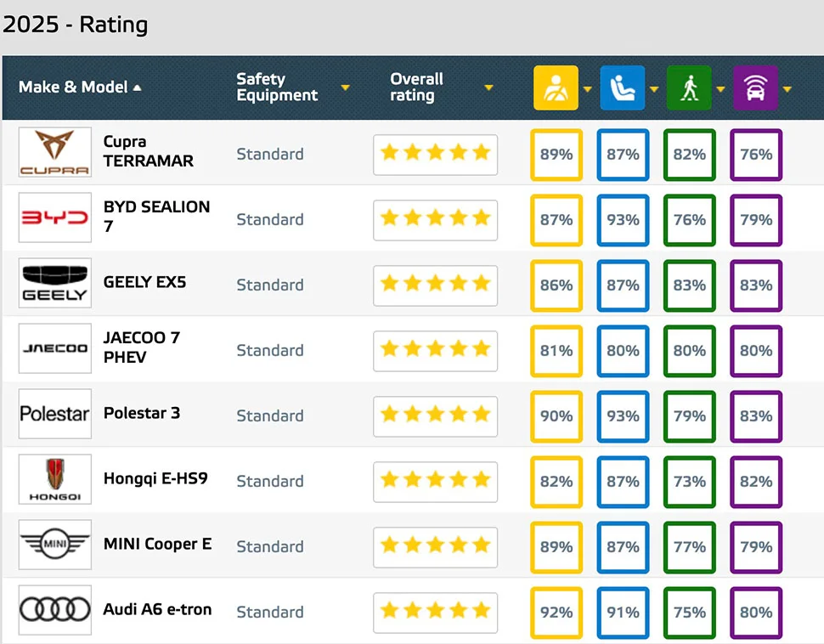Click BYD SEALION 7's blue 93% child score
The height and width of the screenshot is (644, 824).
coord(623,220)
